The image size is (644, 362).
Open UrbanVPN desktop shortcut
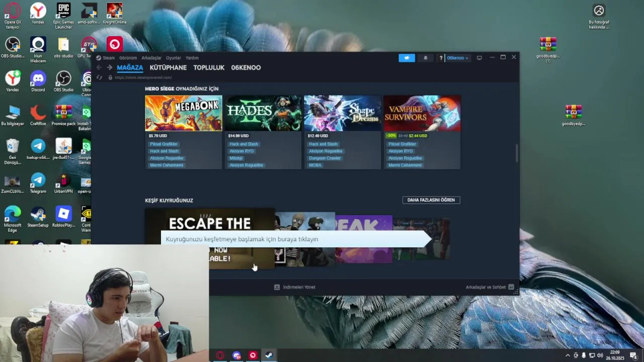[x=63, y=183]
